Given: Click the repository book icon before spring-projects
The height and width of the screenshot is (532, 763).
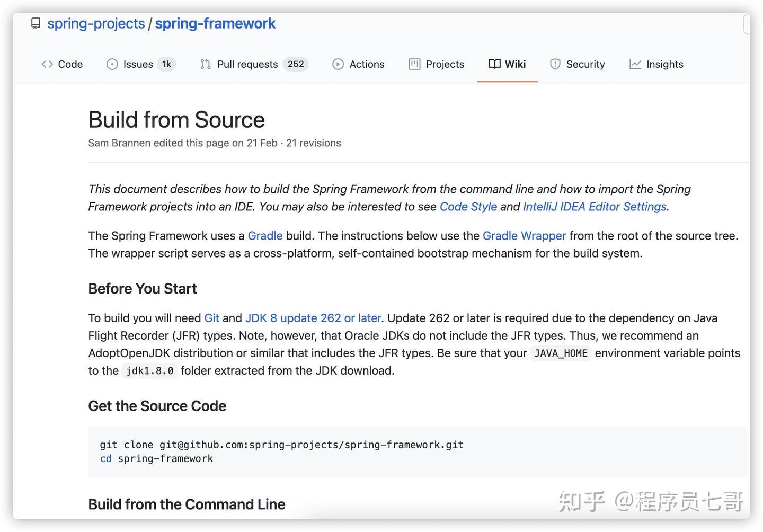Looking at the screenshot, I should coord(36,23).
